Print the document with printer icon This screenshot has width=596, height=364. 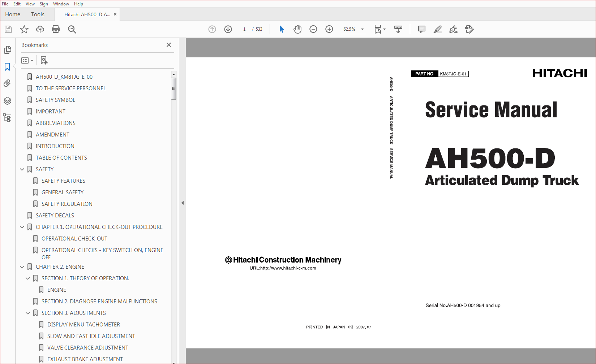[56, 29]
